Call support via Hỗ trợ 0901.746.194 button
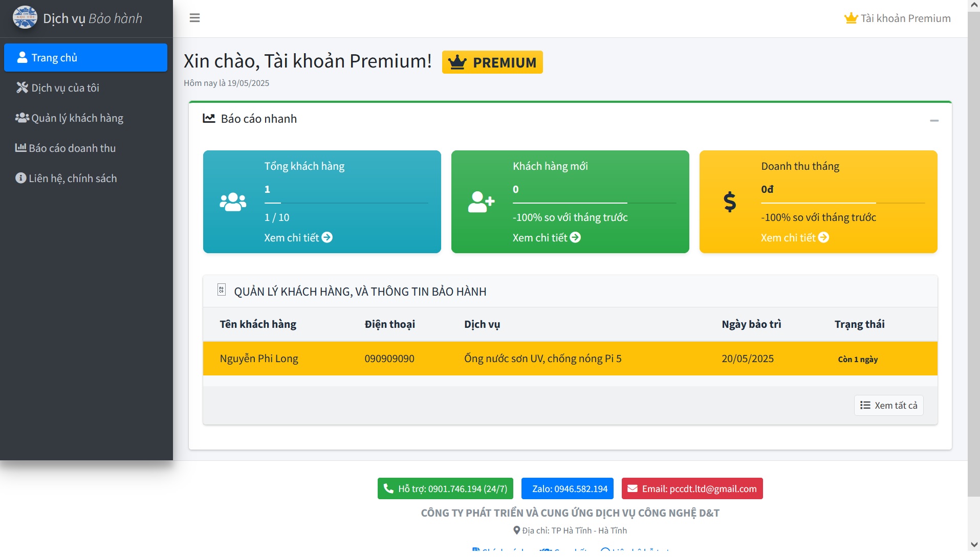Viewport: 980px width, 557px height. (x=445, y=489)
